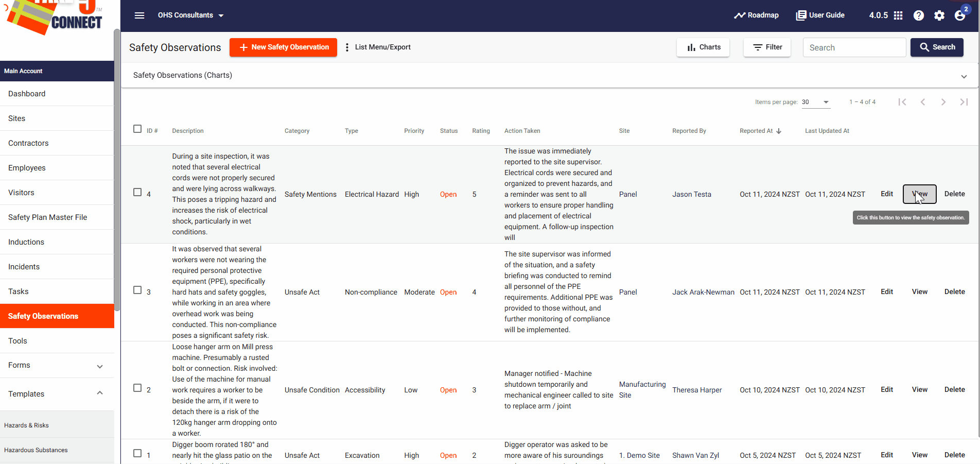Screen dimensions: 980x464
Task: Delete observation 3 by Jack Arak-Newman
Action: [955, 292]
